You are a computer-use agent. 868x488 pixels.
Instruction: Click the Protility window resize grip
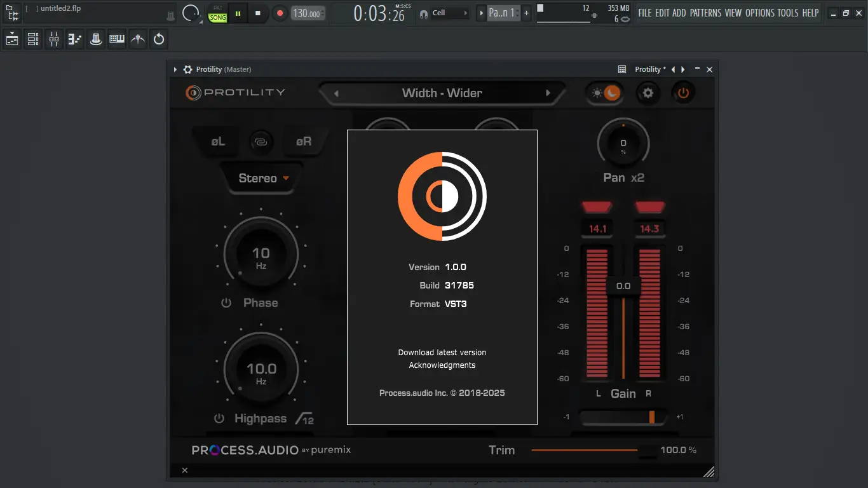coord(709,471)
